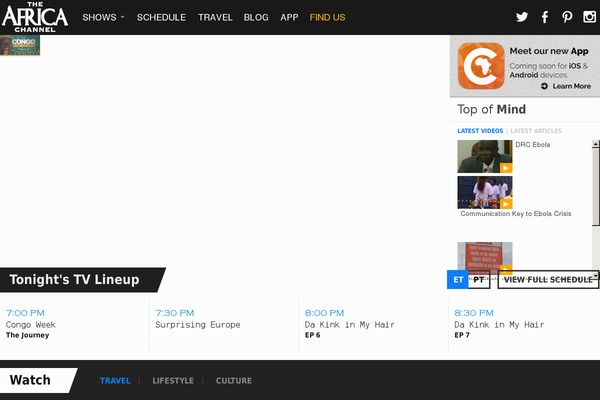The image size is (600, 400).
Task: Expand the Shows dropdown menu
Action: click(103, 17)
